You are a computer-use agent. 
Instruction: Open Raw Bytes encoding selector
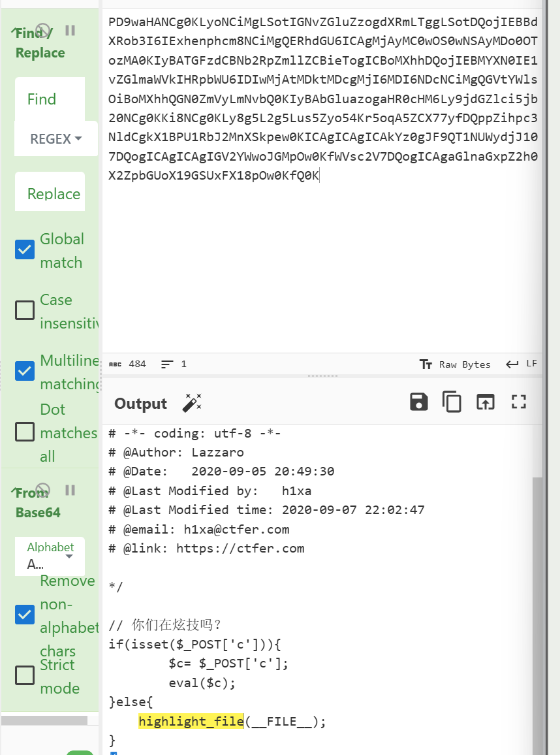pos(455,364)
